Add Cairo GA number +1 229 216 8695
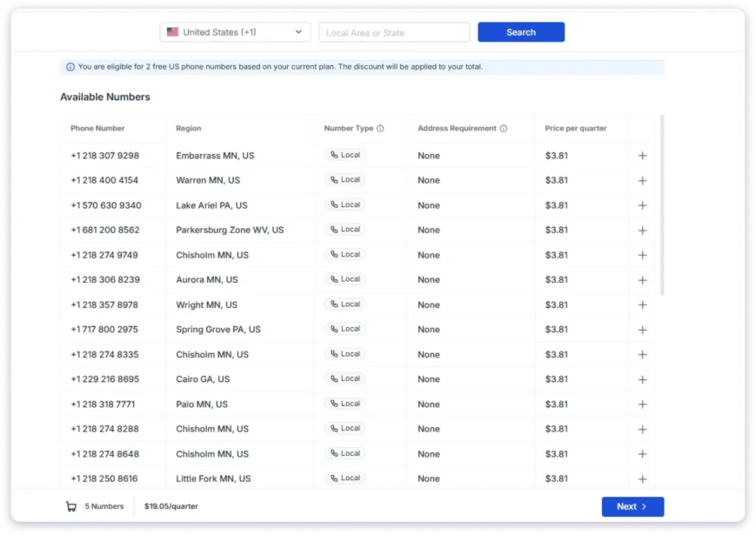This screenshot has width=756, height=535. pyautogui.click(x=642, y=379)
